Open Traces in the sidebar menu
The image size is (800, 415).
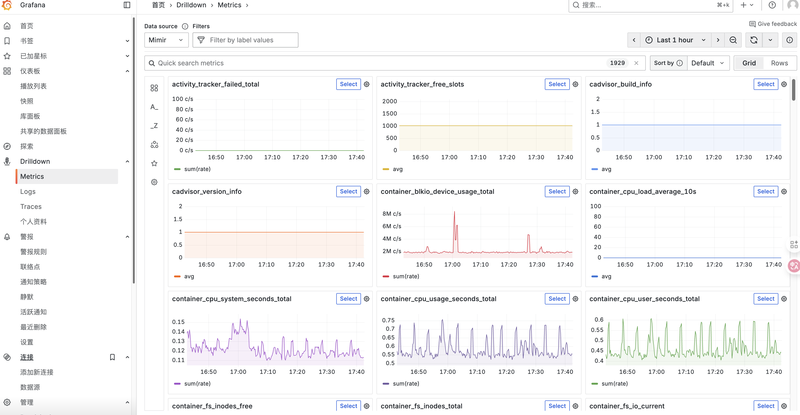tap(31, 207)
